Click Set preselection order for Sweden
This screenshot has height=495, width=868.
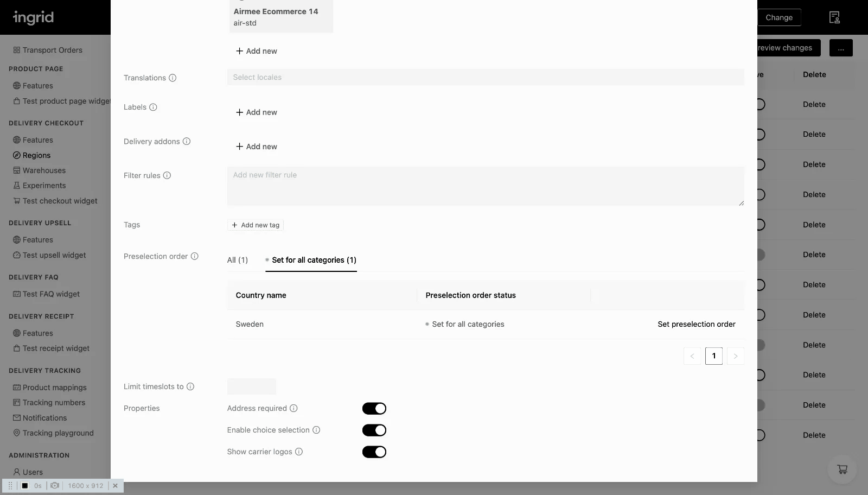697,324
